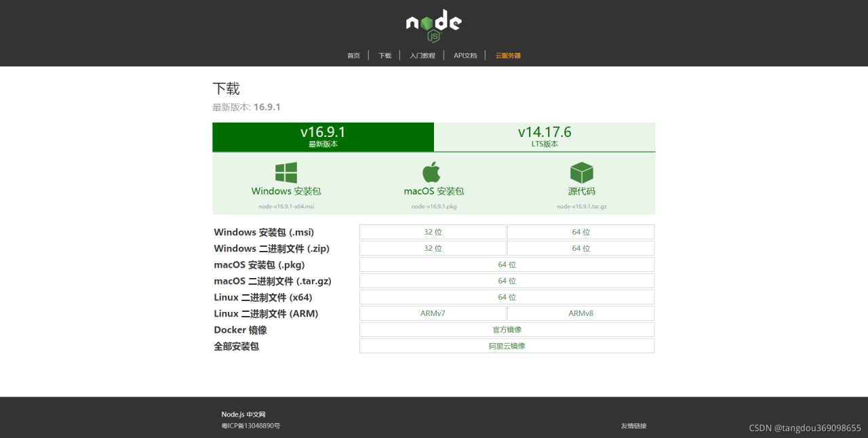This screenshot has width=868, height=438.
Task: Click Windows 二进制文件 (.zip) row label
Action: click(x=271, y=248)
